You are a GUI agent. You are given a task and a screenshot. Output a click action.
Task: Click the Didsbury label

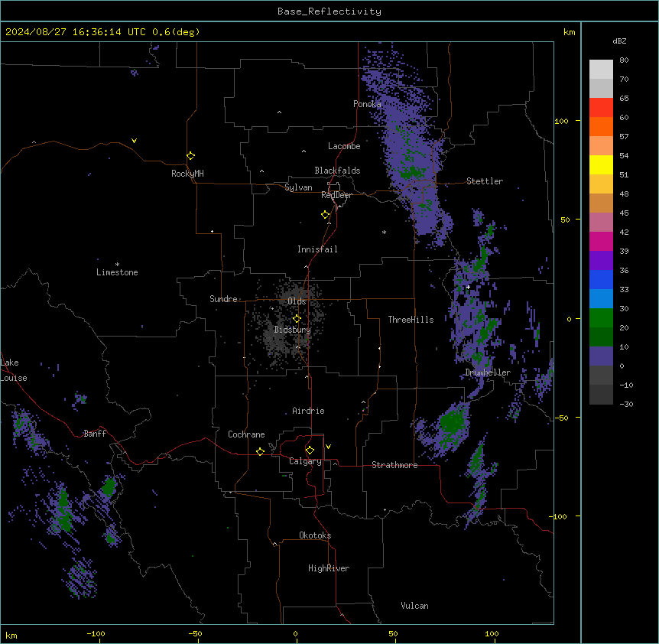pyautogui.click(x=293, y=330)
